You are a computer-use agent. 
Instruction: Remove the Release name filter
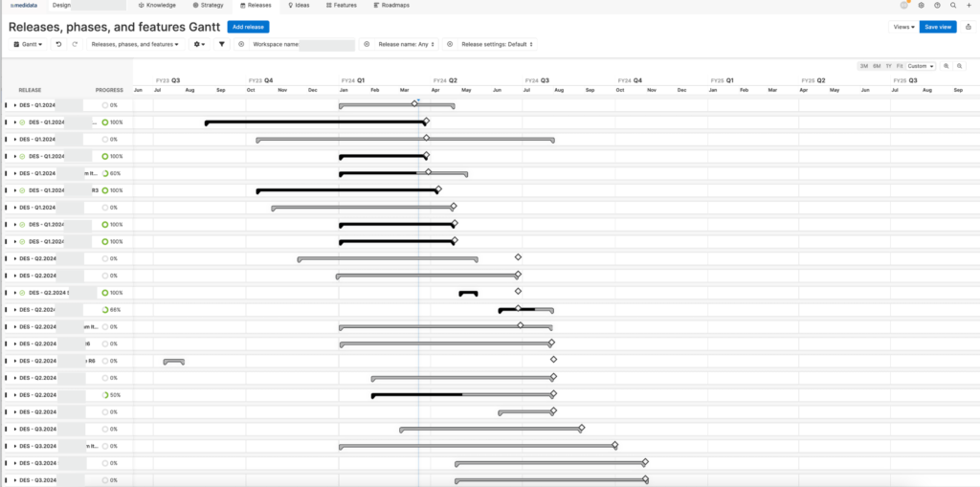tap(367, 44)
